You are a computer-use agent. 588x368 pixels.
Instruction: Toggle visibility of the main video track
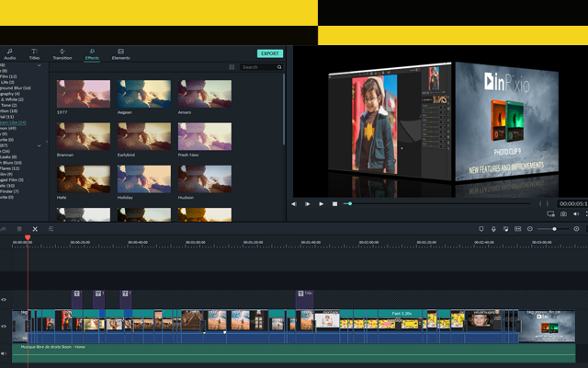[4, 326]
